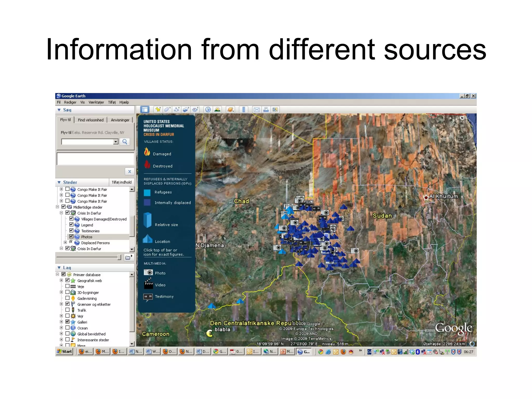Disable Grænser og etiketter layer
The height and width of the screenshot is (399, 532).
click(x=67, y=304)
